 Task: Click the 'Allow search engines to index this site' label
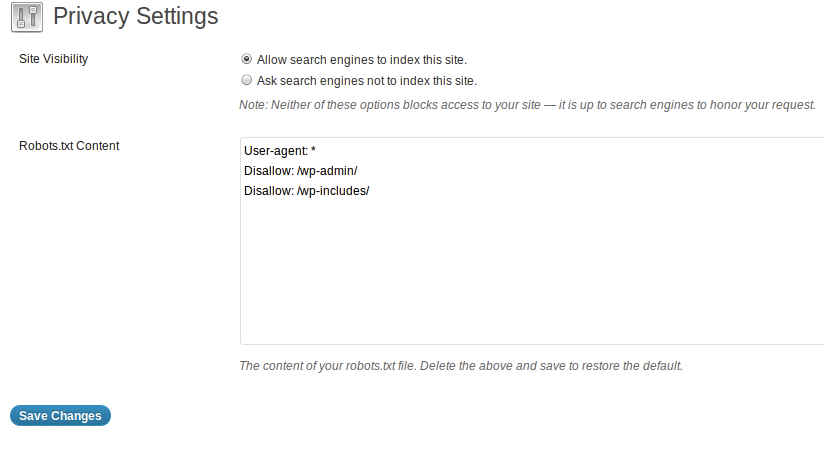click(362, 60)
